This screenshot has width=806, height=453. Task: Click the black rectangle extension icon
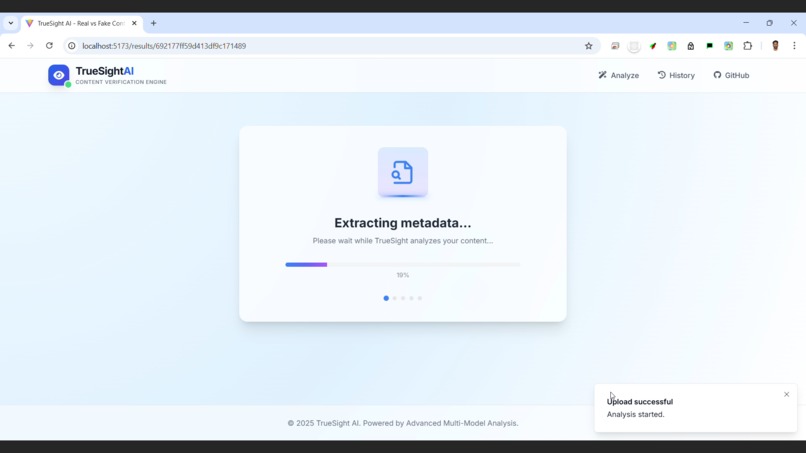coord(709,46)
